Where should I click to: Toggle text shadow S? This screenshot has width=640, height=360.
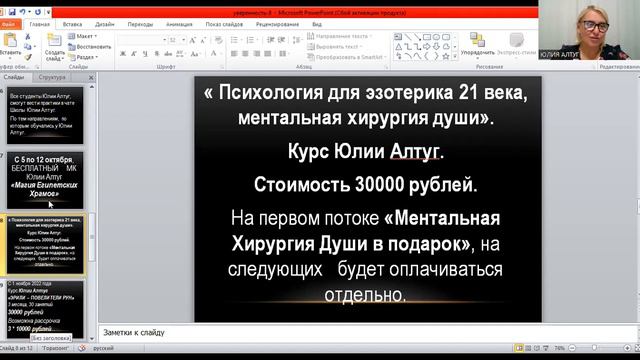[157, 54]
